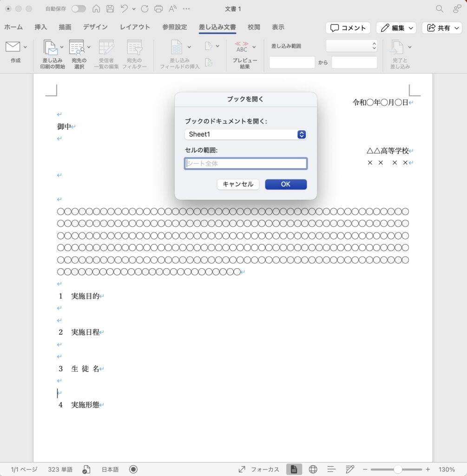467x476 pixels.
Task: Click the print icon in title bar
Action: 158,9
